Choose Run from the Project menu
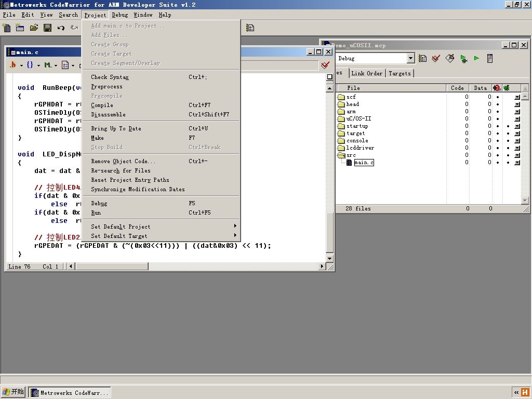Screen dimensions: 532x399 161,212
